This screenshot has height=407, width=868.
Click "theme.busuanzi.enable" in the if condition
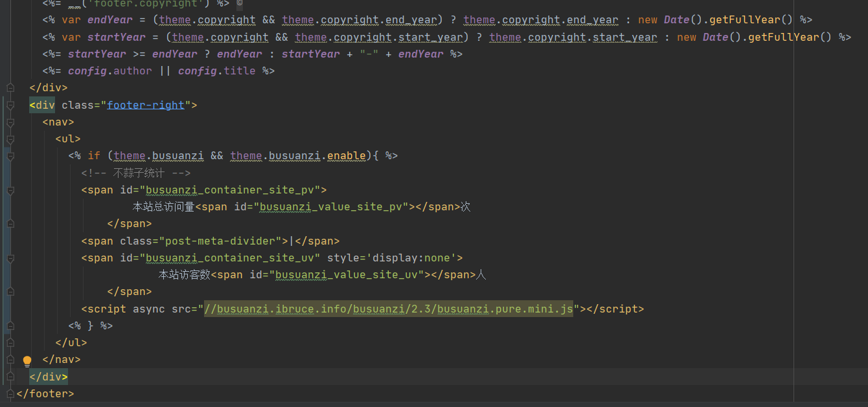(x=298, y=155)
